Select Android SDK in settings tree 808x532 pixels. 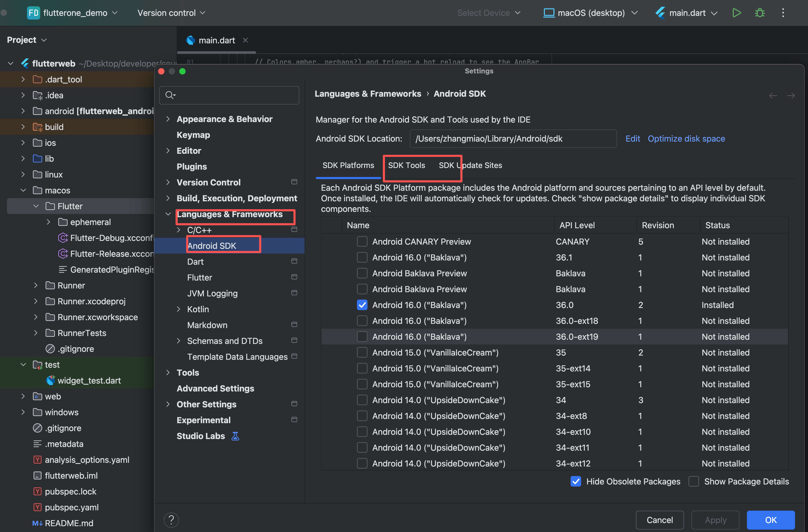point(212,246)
